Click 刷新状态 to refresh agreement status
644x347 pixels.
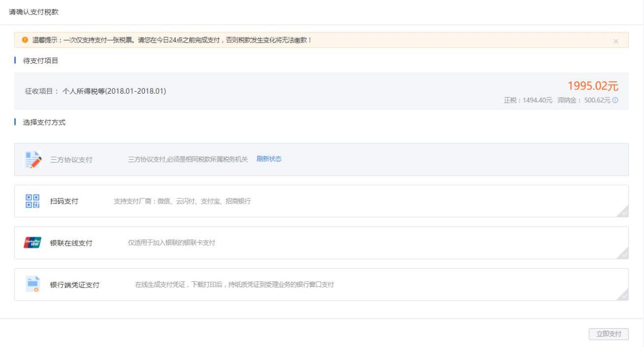pos(269,159)
